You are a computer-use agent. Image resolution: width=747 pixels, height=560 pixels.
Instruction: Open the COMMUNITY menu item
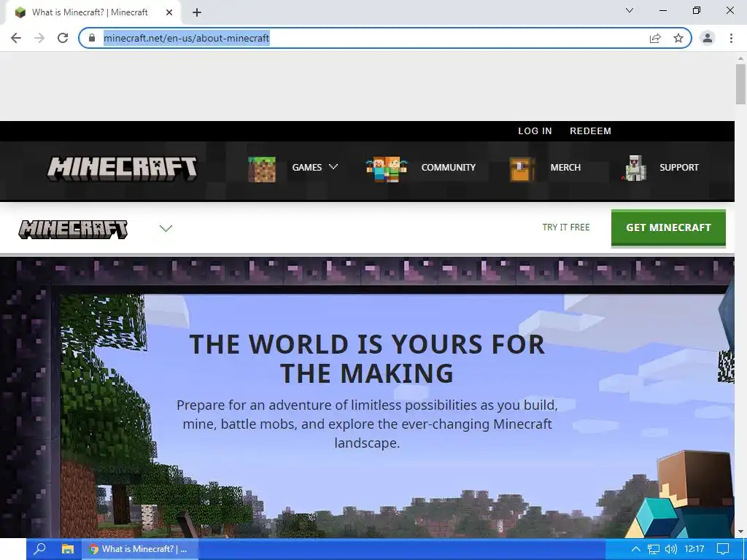[x=449, y=168]
